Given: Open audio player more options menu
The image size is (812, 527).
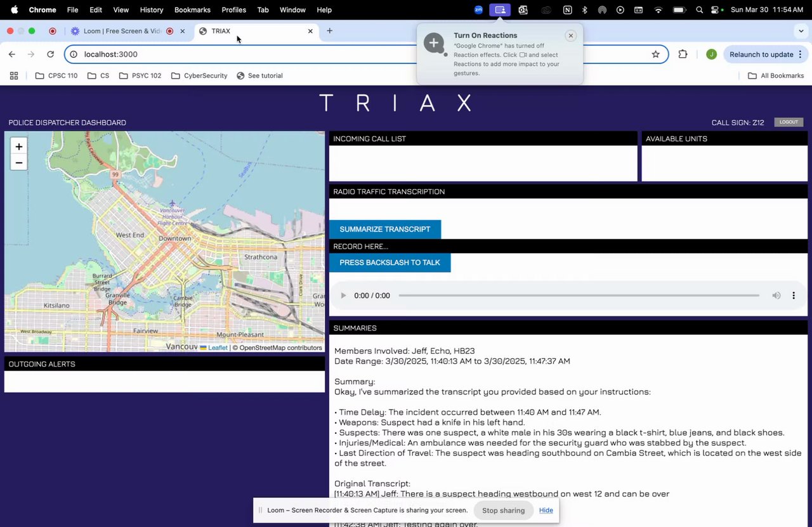Looking at the screenshot, I should pos(794,296).
